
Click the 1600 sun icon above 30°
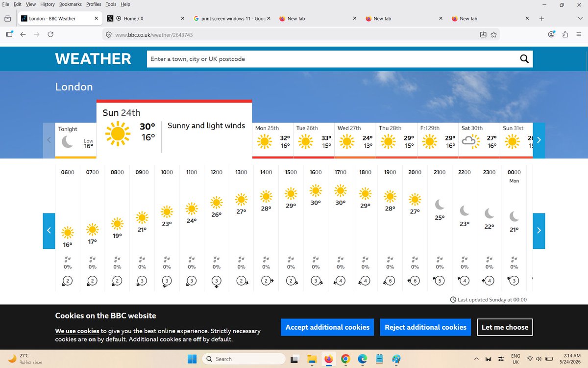316,190
